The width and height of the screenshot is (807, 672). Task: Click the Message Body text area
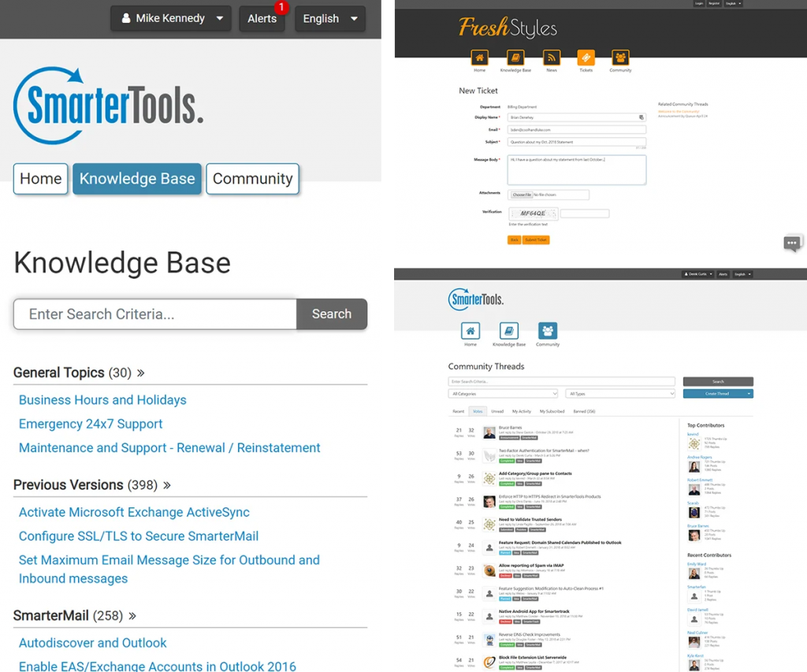click(x=576, y=170)
